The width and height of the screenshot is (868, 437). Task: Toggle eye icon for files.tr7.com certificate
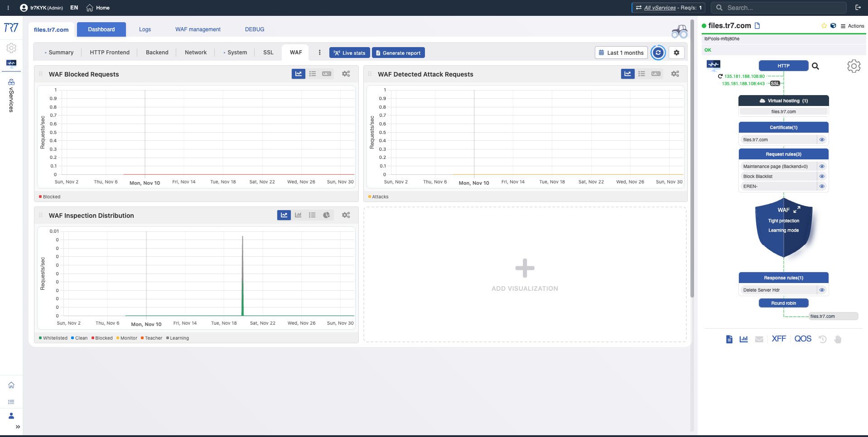[x=822, y=139]
